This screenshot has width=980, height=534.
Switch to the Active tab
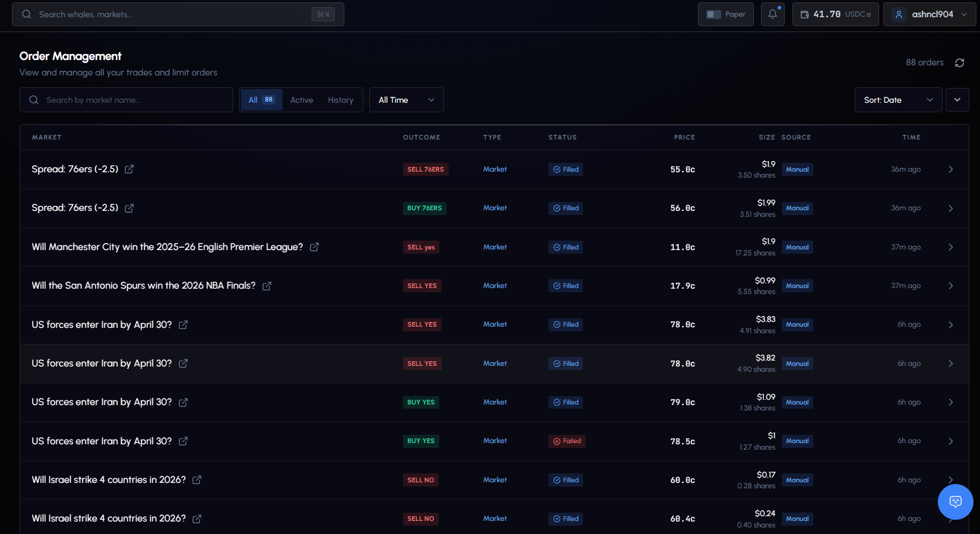[x=302, y=100]
